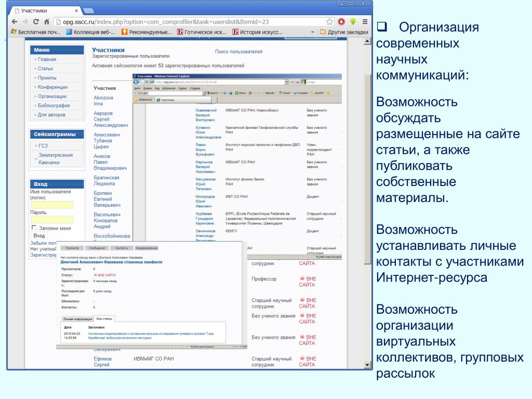
Task: Click the Просмотр button on profile popup
Action: [x=72, y=248]
